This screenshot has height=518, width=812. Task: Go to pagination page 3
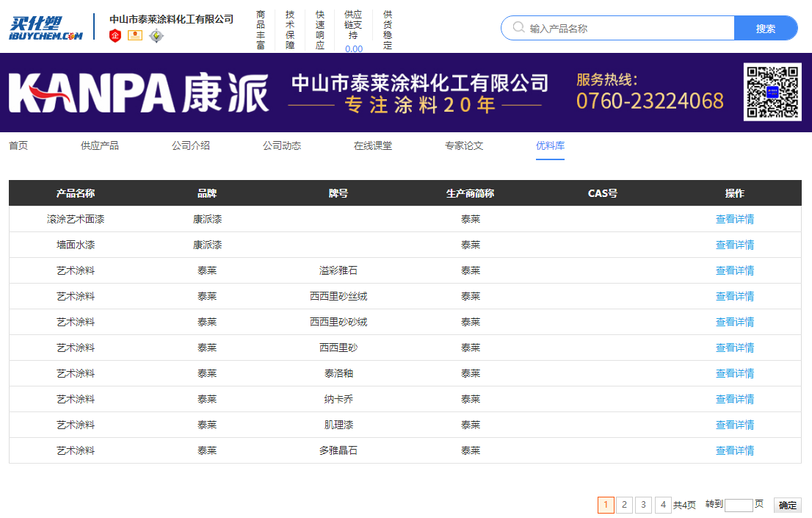(x=643, y=505)
